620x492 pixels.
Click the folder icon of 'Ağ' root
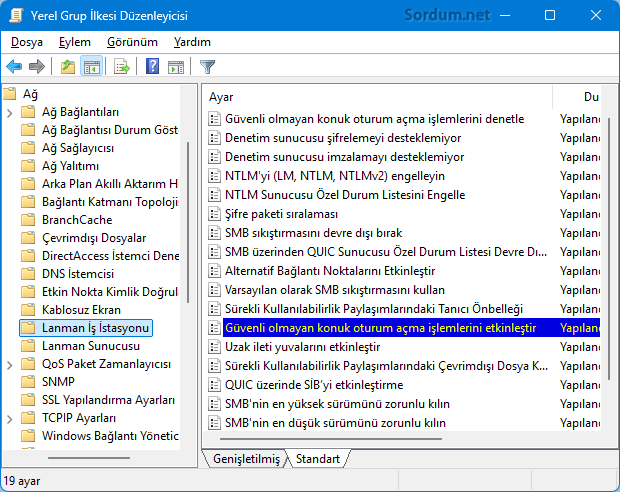point(9,94)
